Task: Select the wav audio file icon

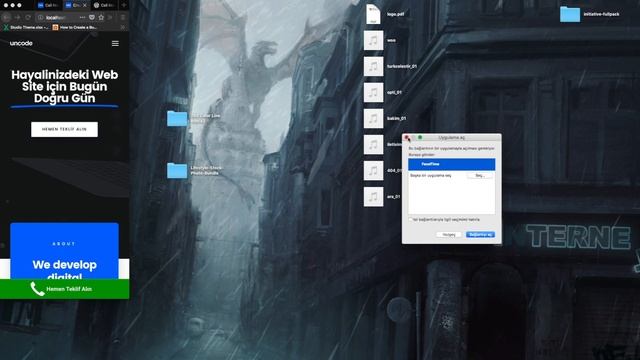Action: coord(373,40)
